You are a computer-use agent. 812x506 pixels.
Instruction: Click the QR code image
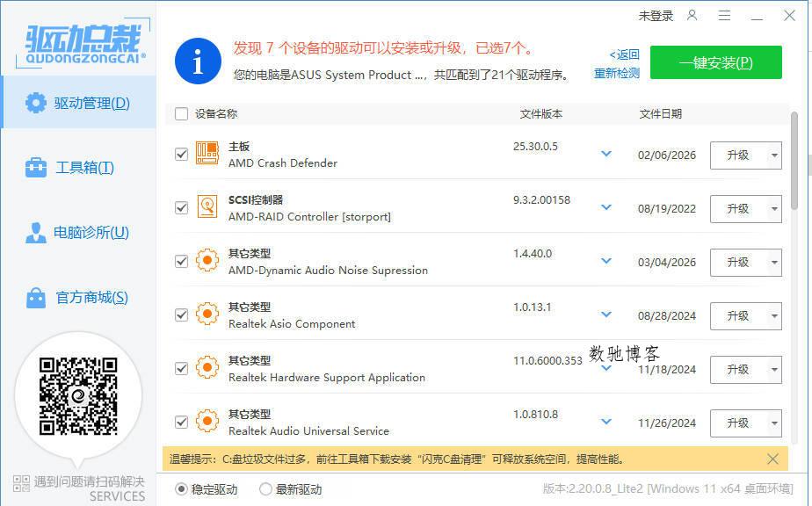tap(78, 396)
